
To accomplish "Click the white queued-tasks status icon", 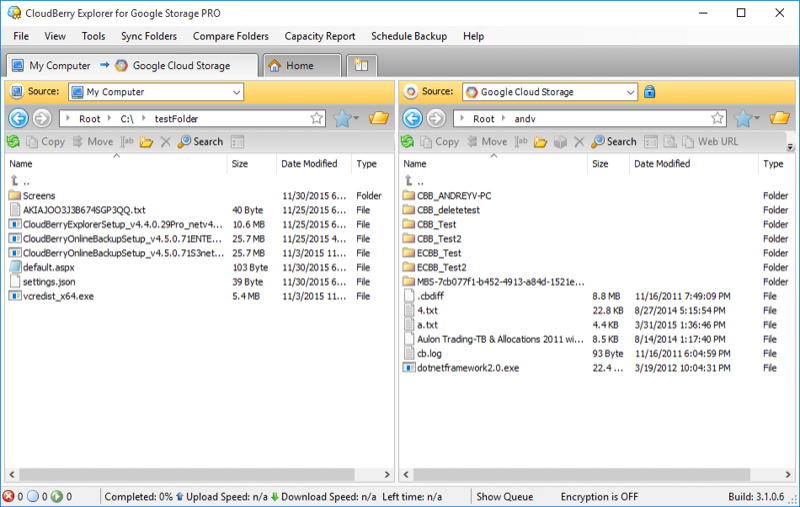I will pyautogui.click(x=33, y=496).
